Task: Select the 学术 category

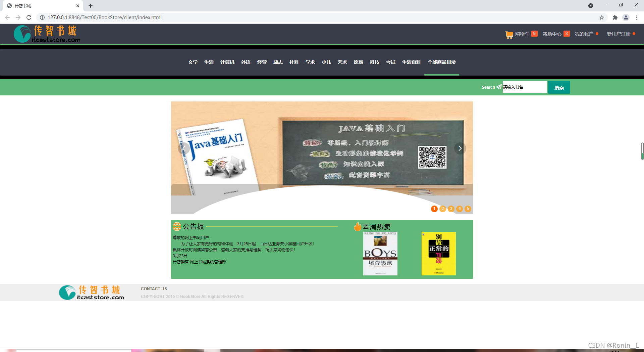Action: pos(310,62)
